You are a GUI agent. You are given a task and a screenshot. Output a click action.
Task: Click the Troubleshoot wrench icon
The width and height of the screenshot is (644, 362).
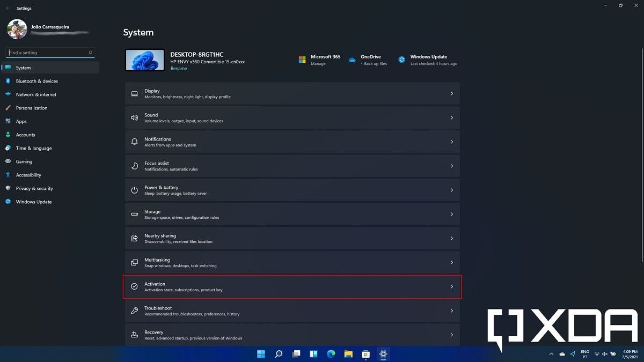click(x=134, y=311)
